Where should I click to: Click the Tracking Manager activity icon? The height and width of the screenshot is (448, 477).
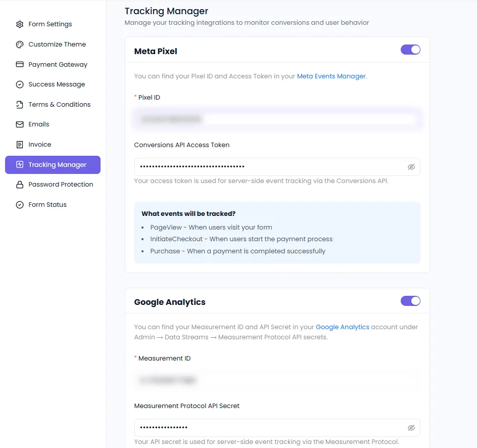point(20,165)
